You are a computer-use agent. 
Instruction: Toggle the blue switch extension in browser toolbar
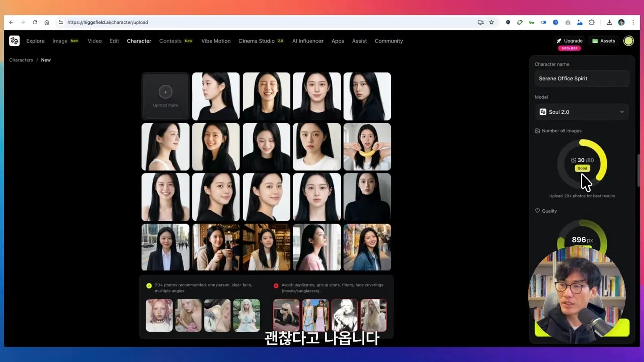point(544,22)
